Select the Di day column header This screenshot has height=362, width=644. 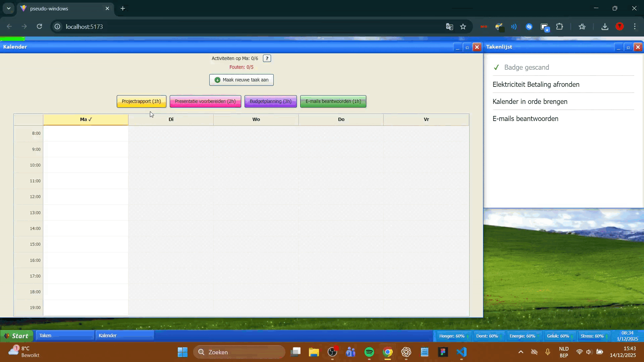coord(171,119)
